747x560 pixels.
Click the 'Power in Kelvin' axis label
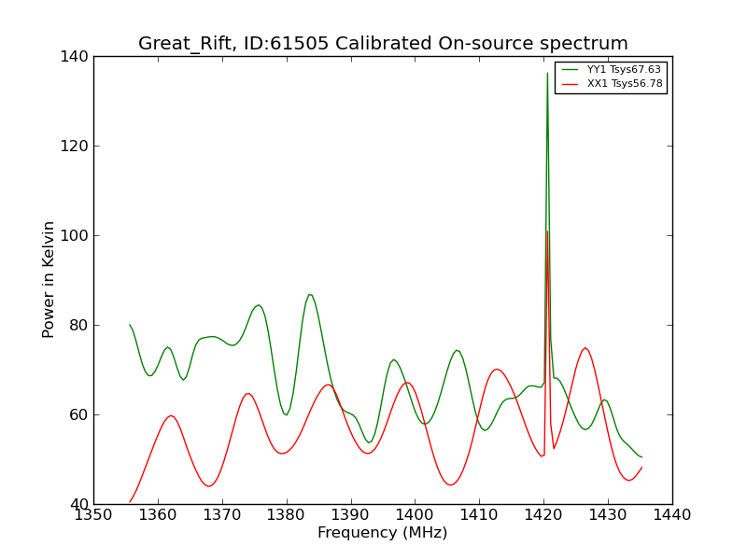49,280
